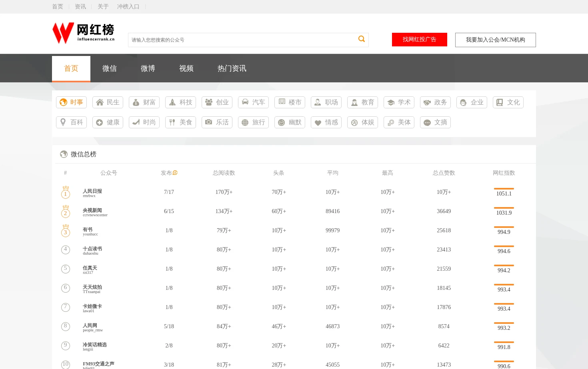Image resolution: width=588 pixels, height=369 pixels.
Task: Focus the 公众号 search input field
Action: coord(242,40)
